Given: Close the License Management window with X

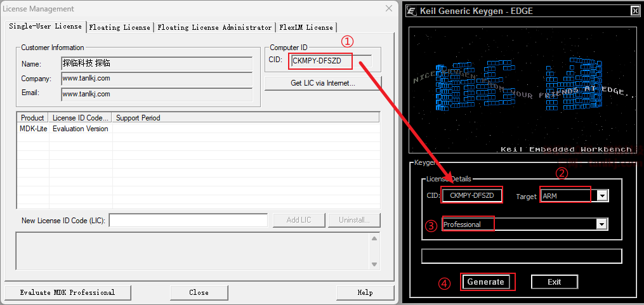Looking at the screenshot, I should pos(388,8).
